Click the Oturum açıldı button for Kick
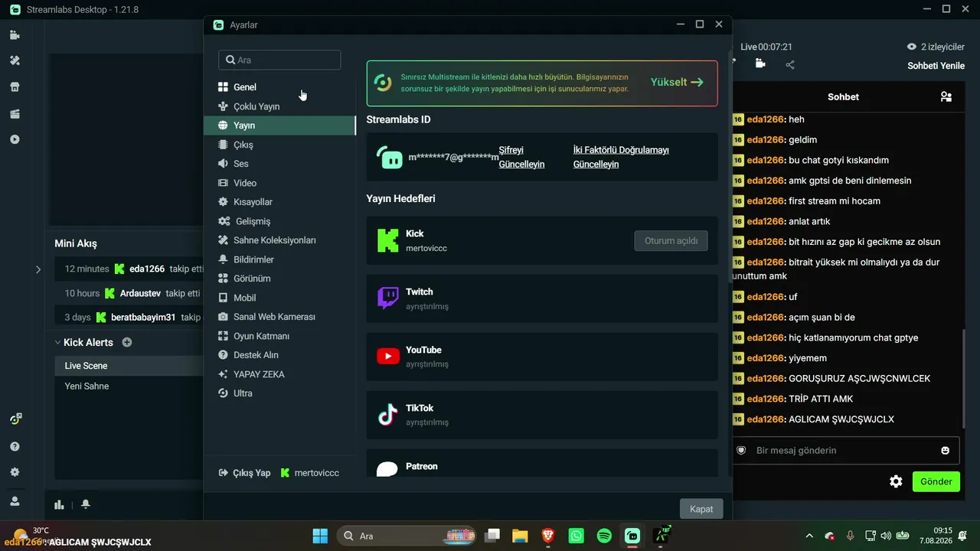The height and width of the screenshot is (551, 980). 671,240
